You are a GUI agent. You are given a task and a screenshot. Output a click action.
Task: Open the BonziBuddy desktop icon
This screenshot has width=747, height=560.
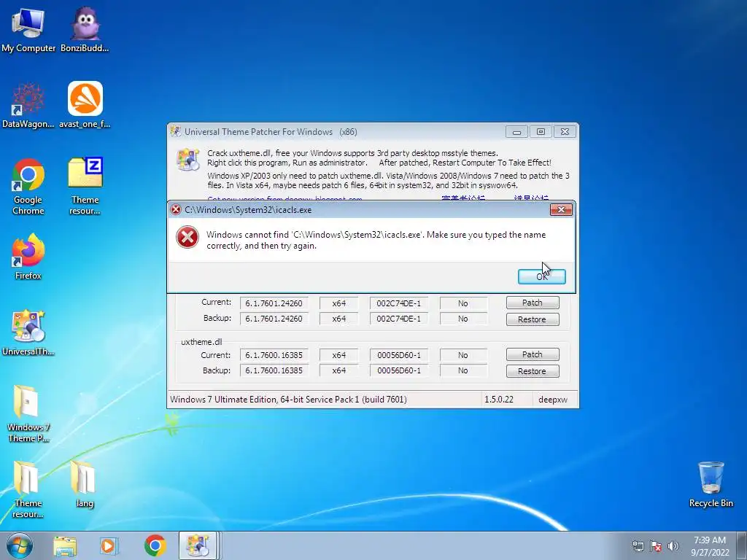(85, 29)
